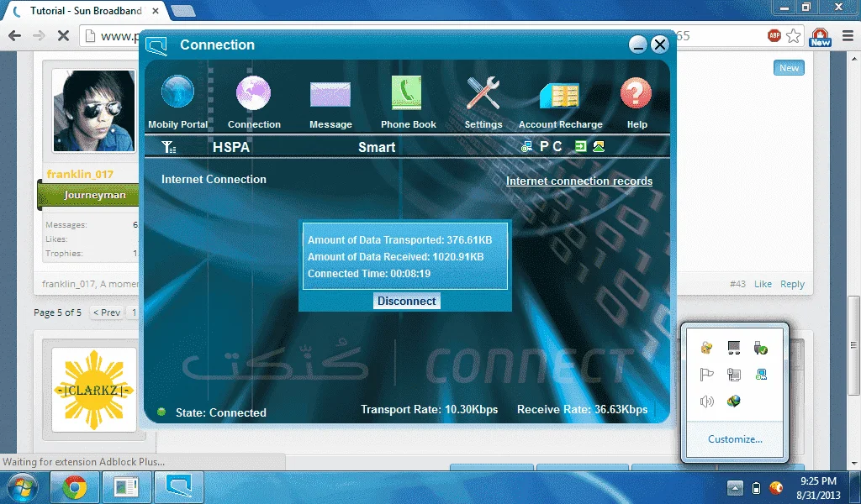Image resolution: width=861 pixels, height=504 pixels.
Task: Select the Tutorial - Sun Broadband tab
Action: coord(85,11)
